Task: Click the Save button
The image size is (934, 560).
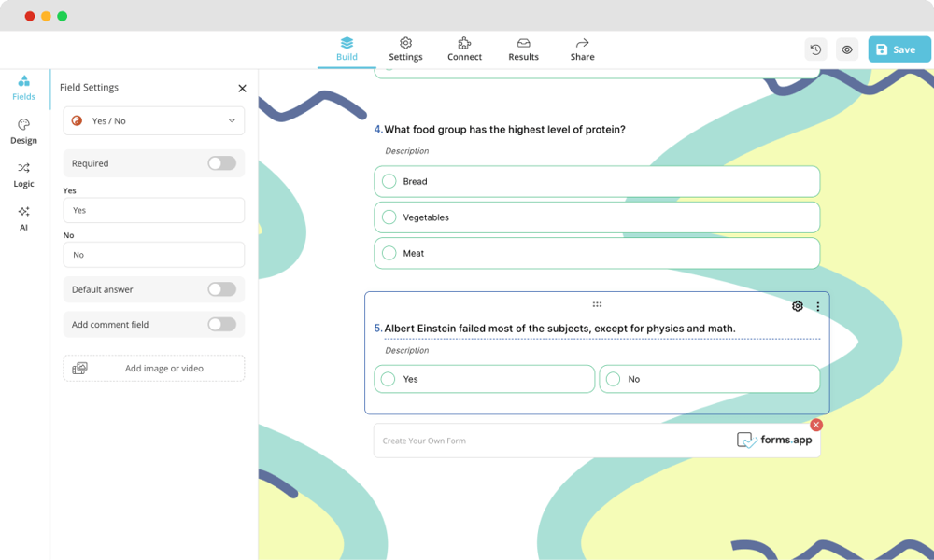Action: (899, 49)
